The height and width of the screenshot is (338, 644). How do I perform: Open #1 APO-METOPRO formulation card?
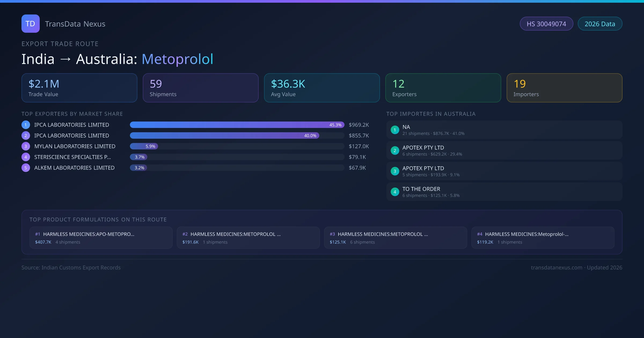pos(101,238)
